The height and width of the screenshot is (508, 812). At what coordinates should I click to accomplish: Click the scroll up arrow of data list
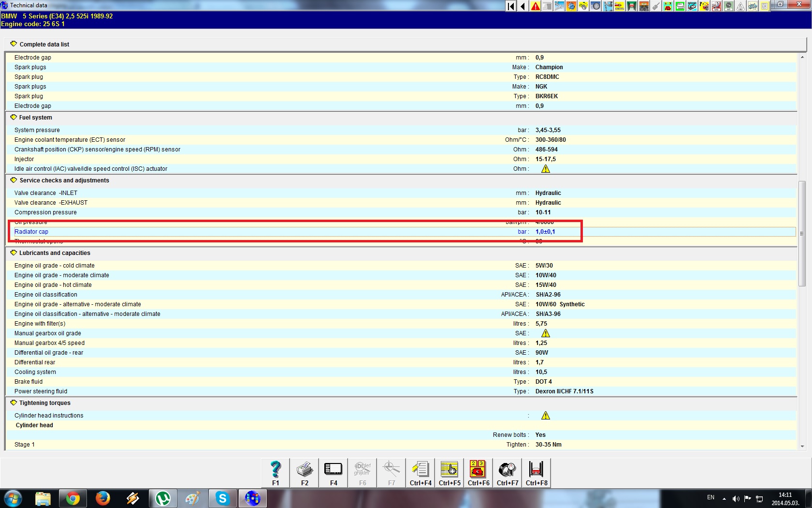[x=802, y=57]
